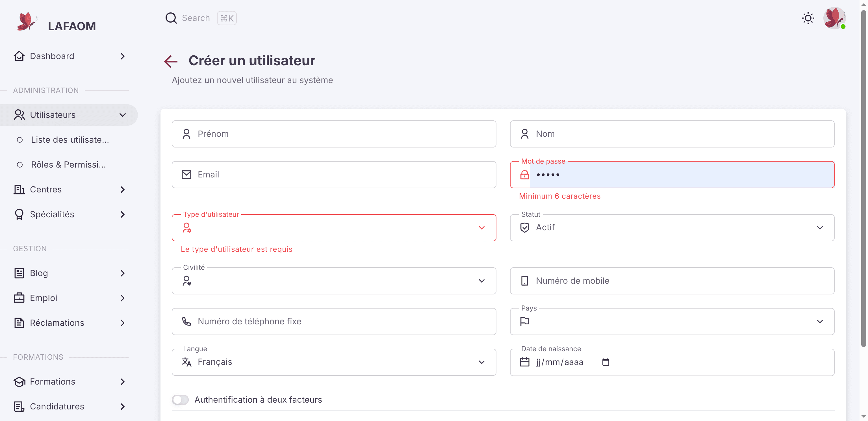Screen dimensions: 868x421
Task: Open Rôles & Permissions submenu item
Action: 69,165
